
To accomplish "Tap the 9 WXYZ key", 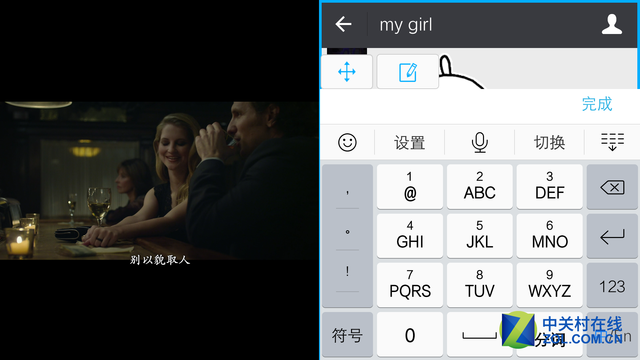I will [549, 285].
